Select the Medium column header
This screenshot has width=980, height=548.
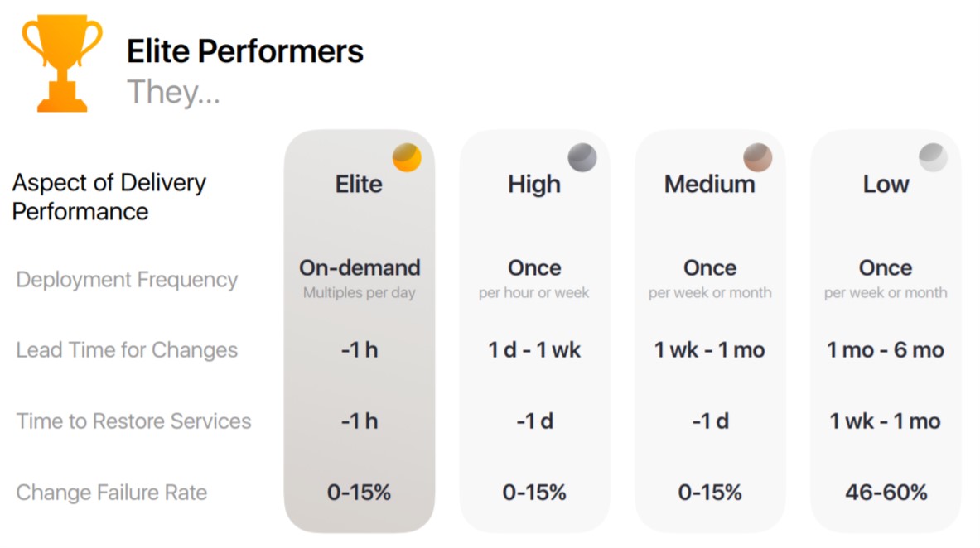click(x=710, y=185)
